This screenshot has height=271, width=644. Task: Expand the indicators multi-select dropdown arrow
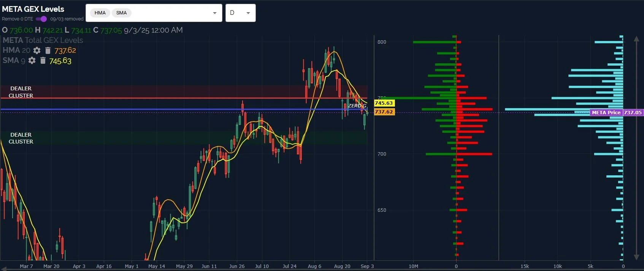[215, 13]
